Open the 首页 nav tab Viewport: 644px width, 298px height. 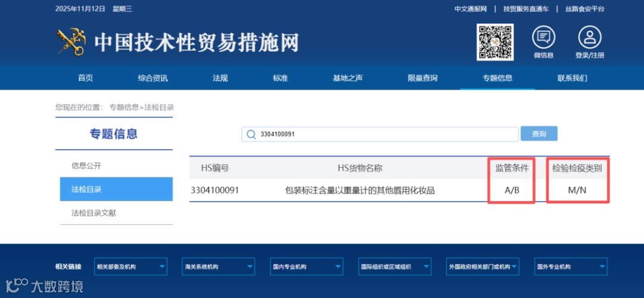(x=85, y=78)
